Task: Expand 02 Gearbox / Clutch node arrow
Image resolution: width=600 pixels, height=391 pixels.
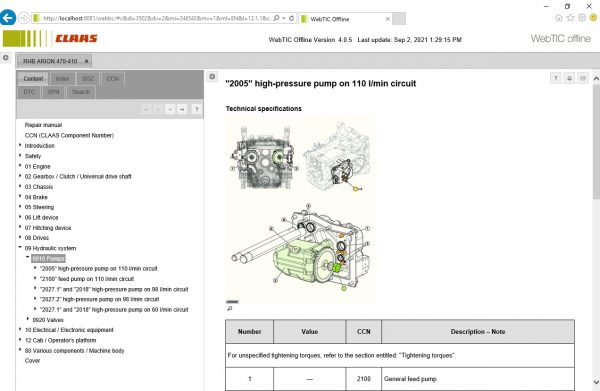Action: pyautogui.click(x=20, y=176)
